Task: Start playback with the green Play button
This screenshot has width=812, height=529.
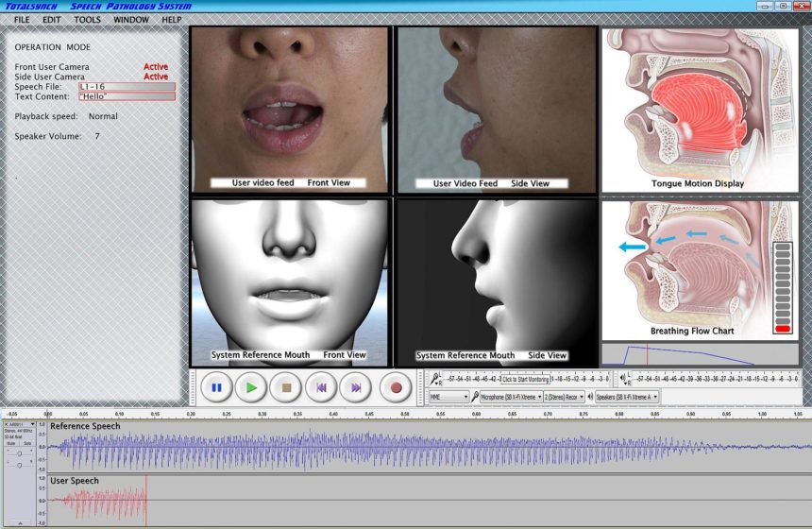Action: pyautogui.click(x=251, y=387)
